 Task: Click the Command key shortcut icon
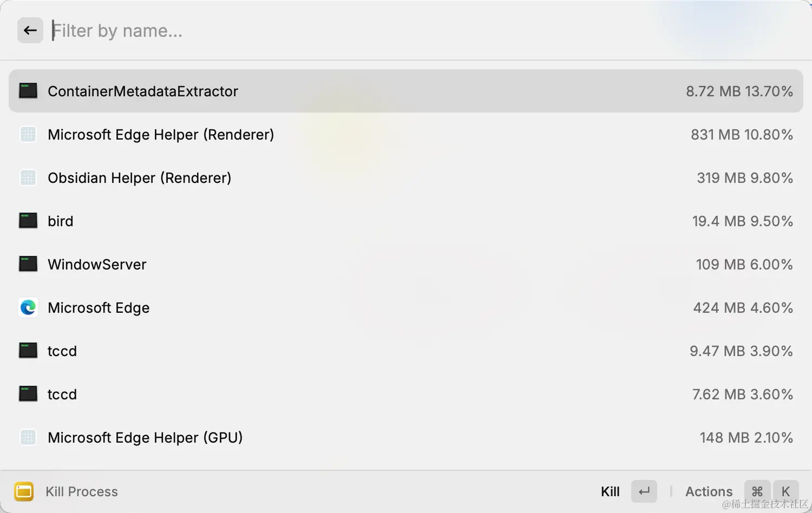pyautogui.click(x=757, y=491)
